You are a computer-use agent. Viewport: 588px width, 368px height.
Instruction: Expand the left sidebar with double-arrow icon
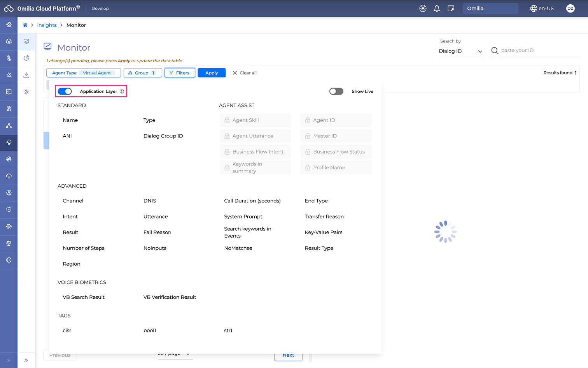[x=9, y=360]
